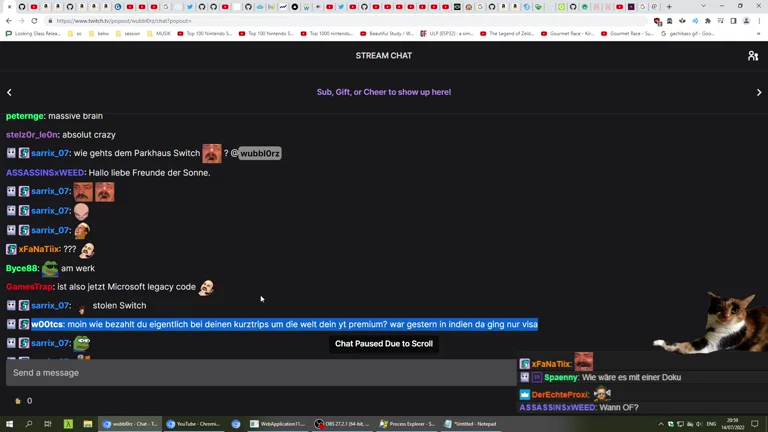Image resolution: width=768 pixels, height=432 pixels.
Task: Click username GamesTrap
Action: [x=29, y=287]
